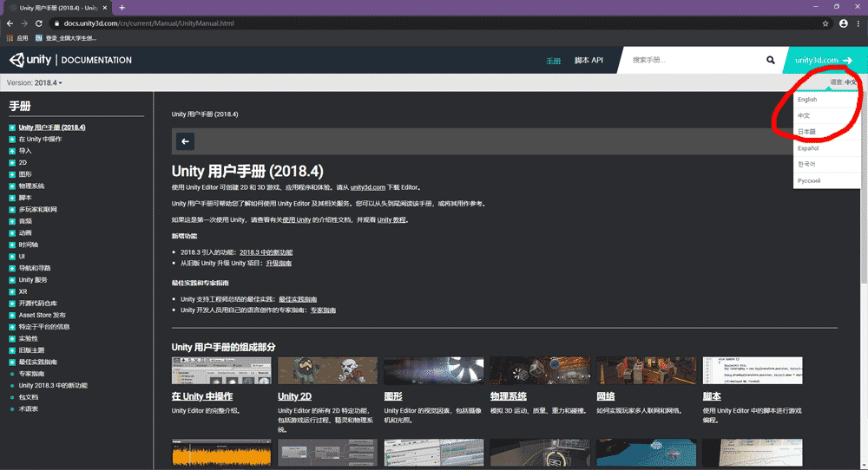
Task: Expand the 2D sidebar node
Action: 12,162
